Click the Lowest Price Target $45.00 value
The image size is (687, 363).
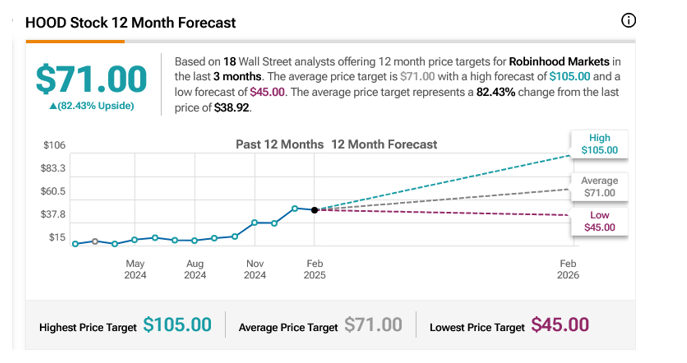point(560,325)
